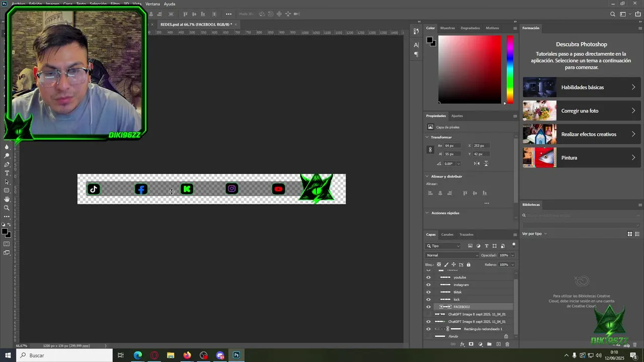Add a layer mask

[x=471, y=344]
